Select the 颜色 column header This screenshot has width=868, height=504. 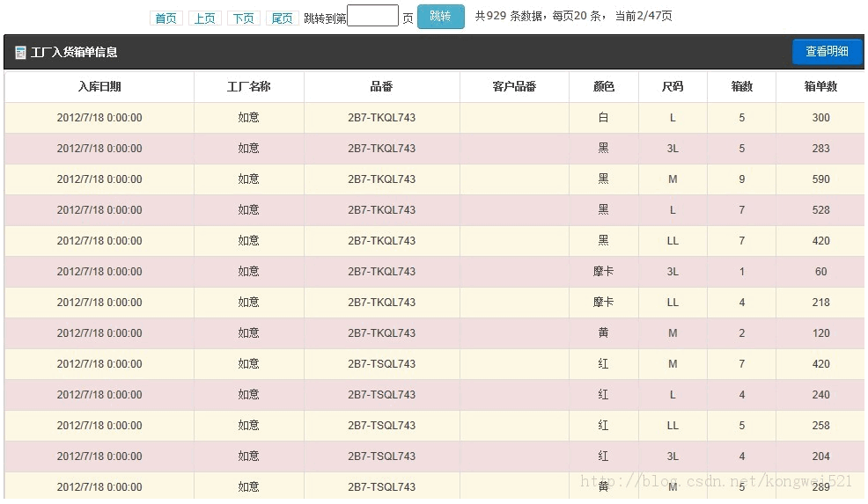coord(603,87)
